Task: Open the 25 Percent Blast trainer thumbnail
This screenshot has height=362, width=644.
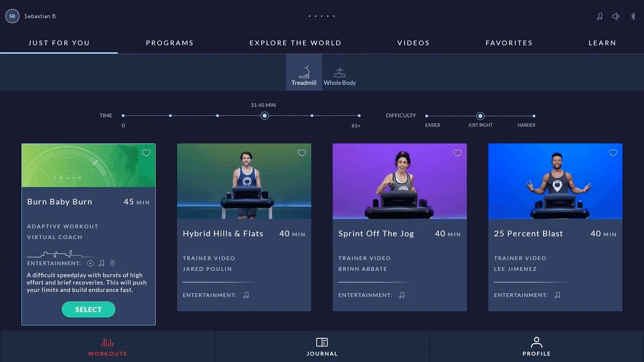Action: (x=555, y=182)
